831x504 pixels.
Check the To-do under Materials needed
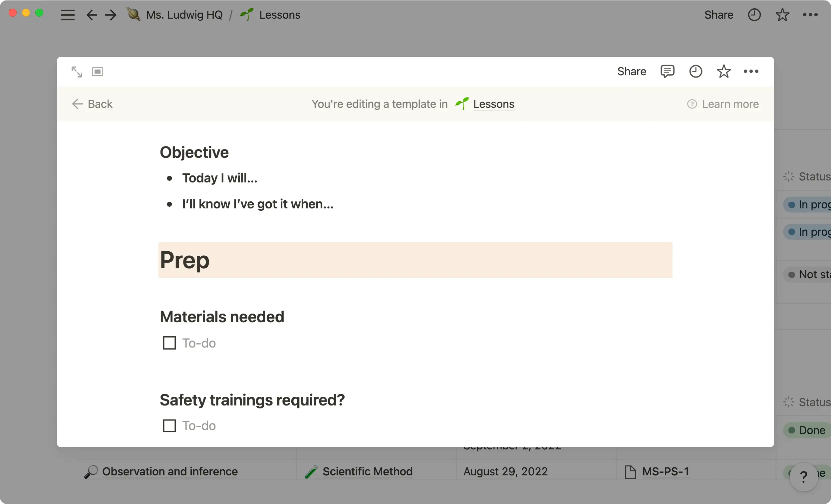click(x=169, y=343)
